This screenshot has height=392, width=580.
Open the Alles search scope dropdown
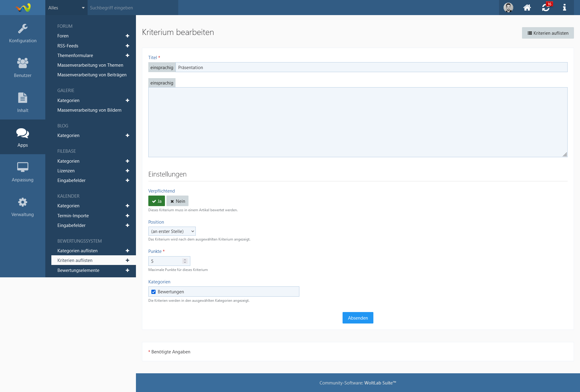pyautogui.click(x=66, y=8)
